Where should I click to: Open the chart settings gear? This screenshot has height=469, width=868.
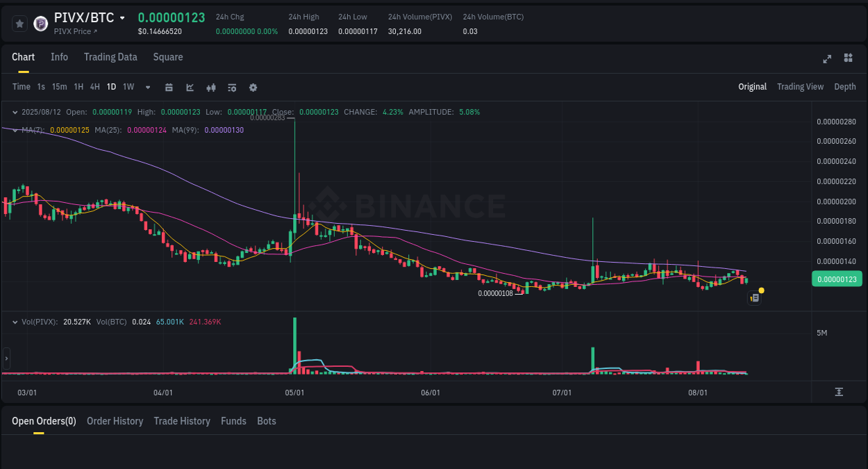253,87
